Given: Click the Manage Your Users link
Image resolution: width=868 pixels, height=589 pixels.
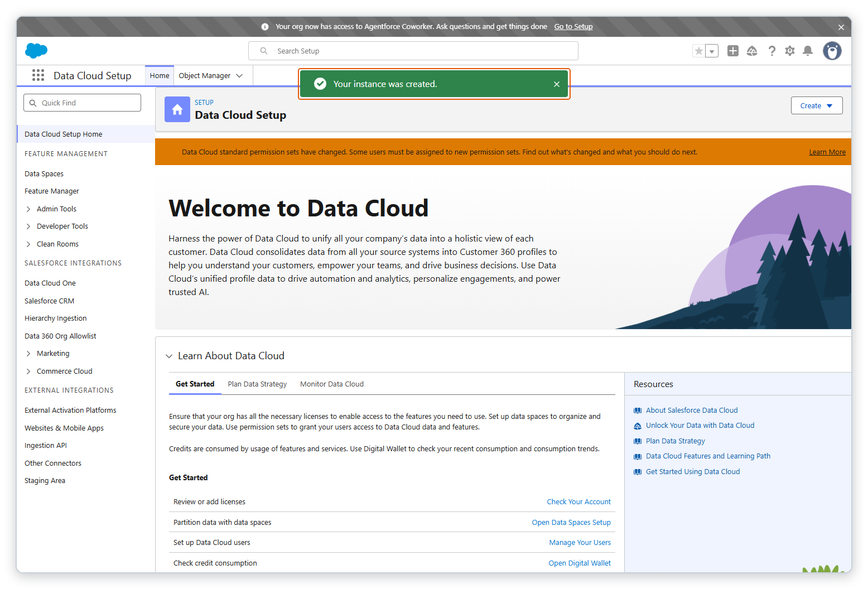Looking at the screenshot, I should coord(580,542).
